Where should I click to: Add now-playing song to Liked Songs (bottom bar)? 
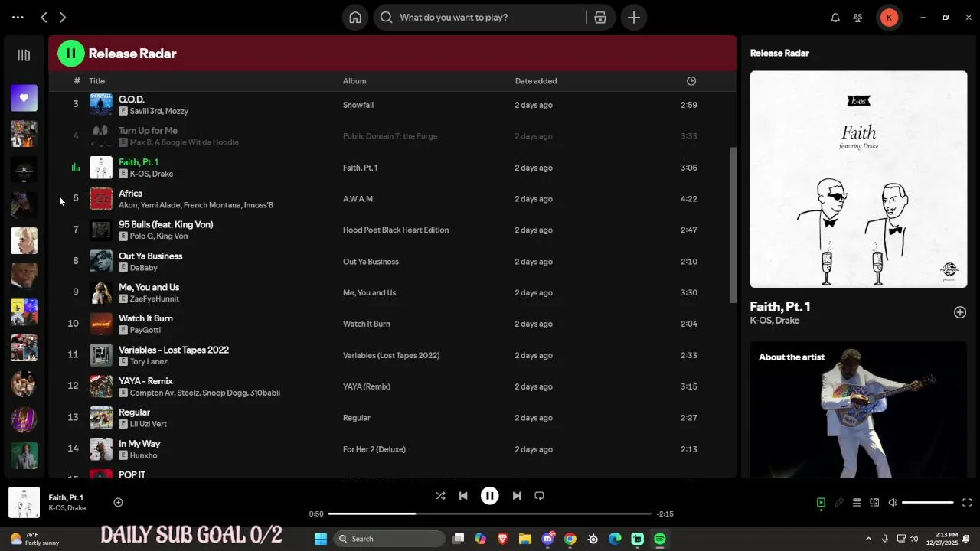coord(118,503)
